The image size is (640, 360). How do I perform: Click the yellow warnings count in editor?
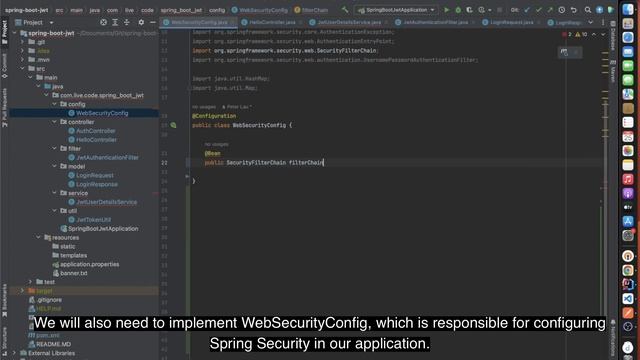582,34
